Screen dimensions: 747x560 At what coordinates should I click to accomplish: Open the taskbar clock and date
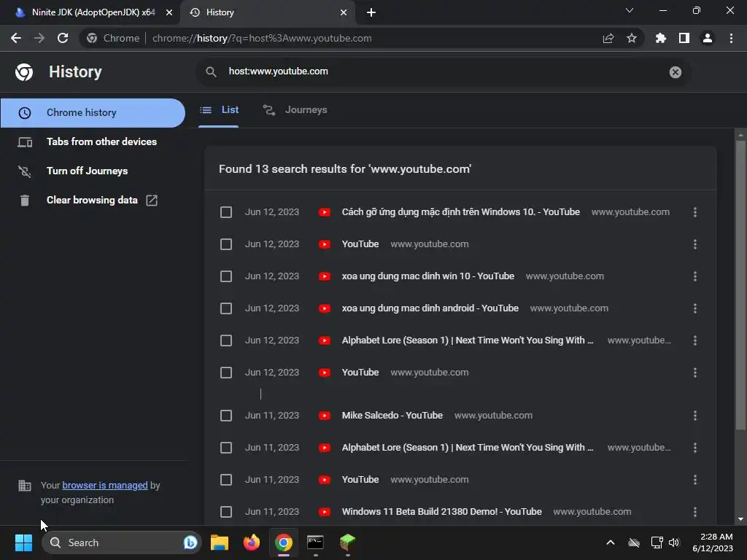(713, 542)
